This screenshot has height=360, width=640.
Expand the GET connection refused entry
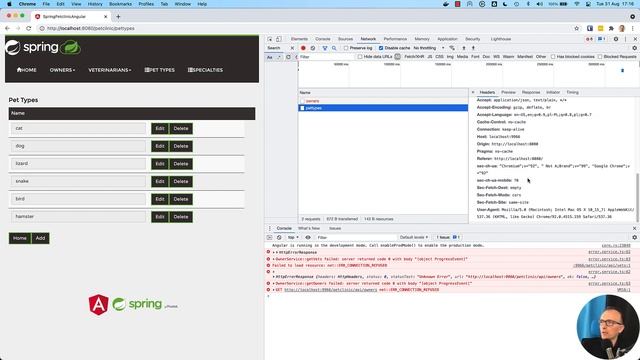coord(274,290)
